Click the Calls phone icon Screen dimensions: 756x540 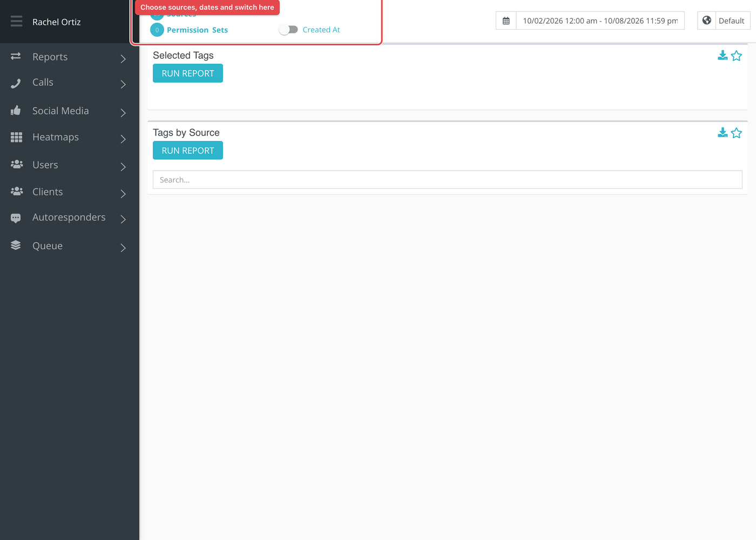[16, 83]
